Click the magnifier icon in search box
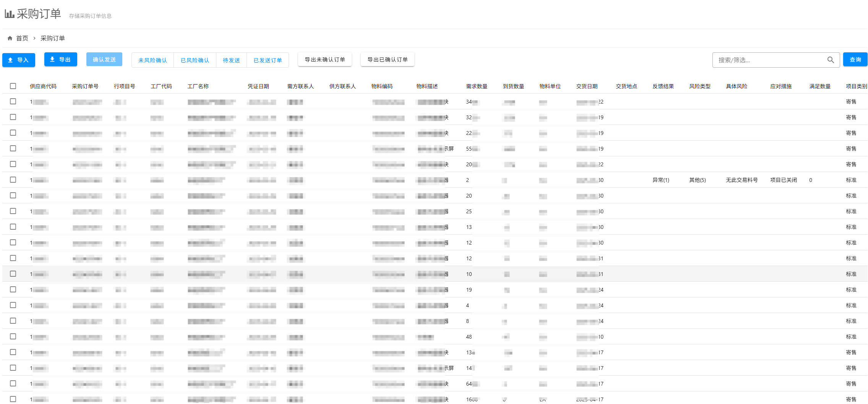The width and height of the screenshot is (868, 404). tap(830, 60)
